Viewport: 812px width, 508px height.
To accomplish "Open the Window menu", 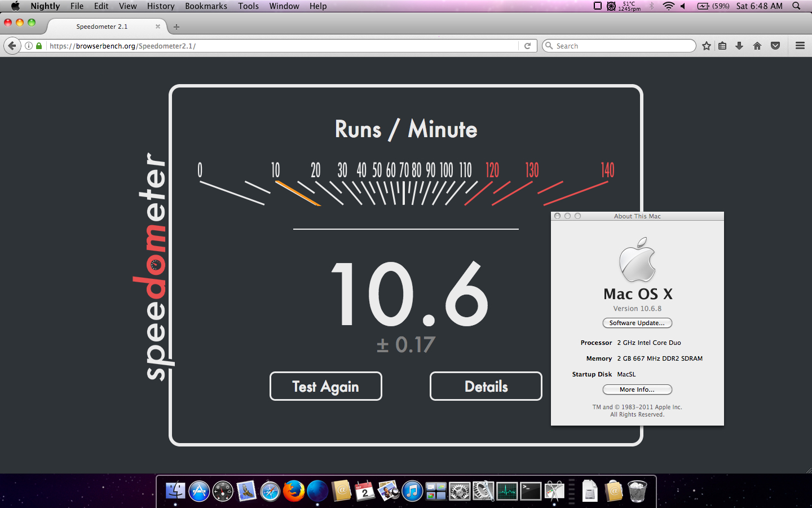I will tap(284, 6).
